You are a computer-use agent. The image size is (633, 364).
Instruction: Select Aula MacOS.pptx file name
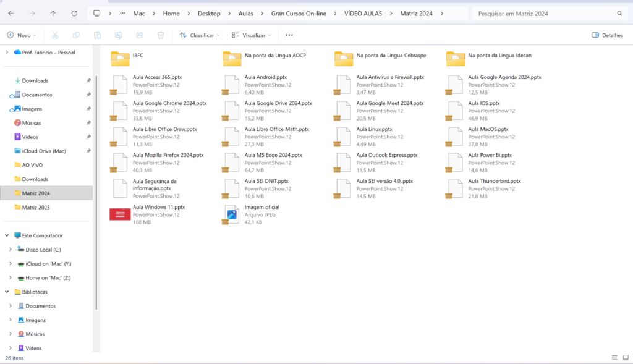point(488,129)
